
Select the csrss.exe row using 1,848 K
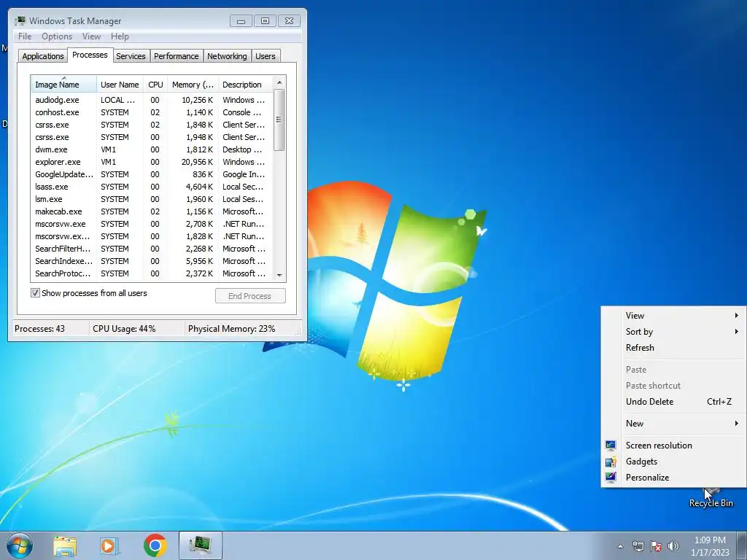tap(152, 125)
